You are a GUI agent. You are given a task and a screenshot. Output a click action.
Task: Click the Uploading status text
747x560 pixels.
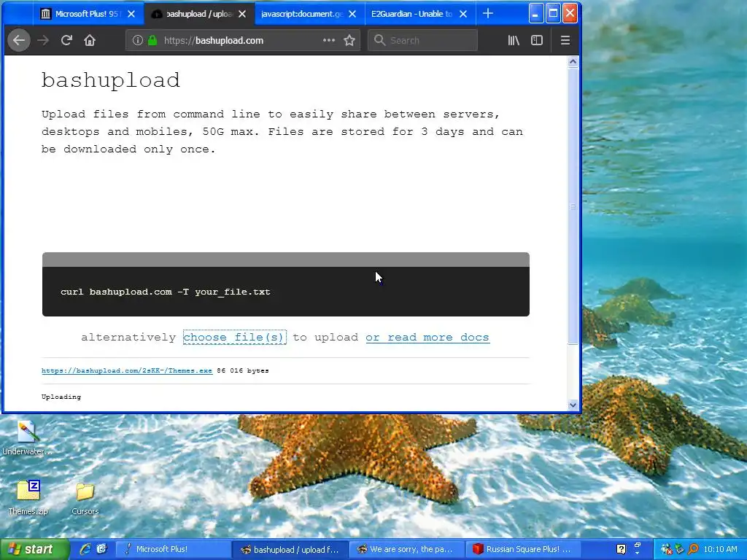pos(61,397)
